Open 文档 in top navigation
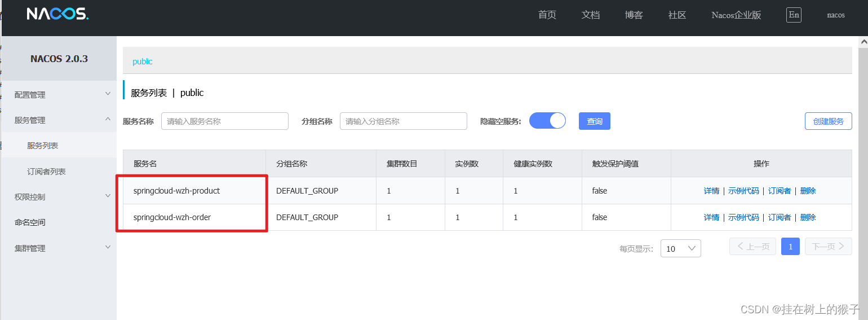This screenshot has height=320, width=868. click(x=591, y=15)
